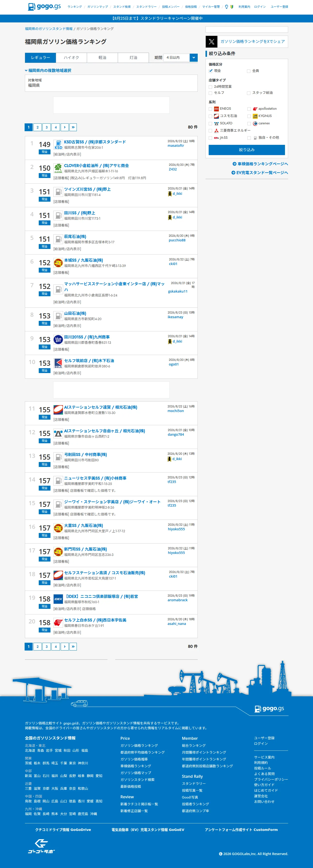Enable the 24時間営業 filter checkbox

211,87
